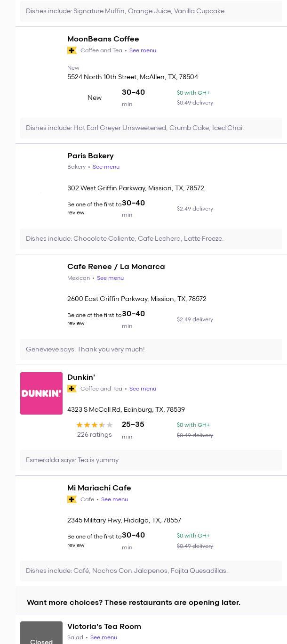Click the GH+ badge for Mi Mariachi Cafe
The width and height of the screenshot is (287, 644).
click(x=72, y=499)
